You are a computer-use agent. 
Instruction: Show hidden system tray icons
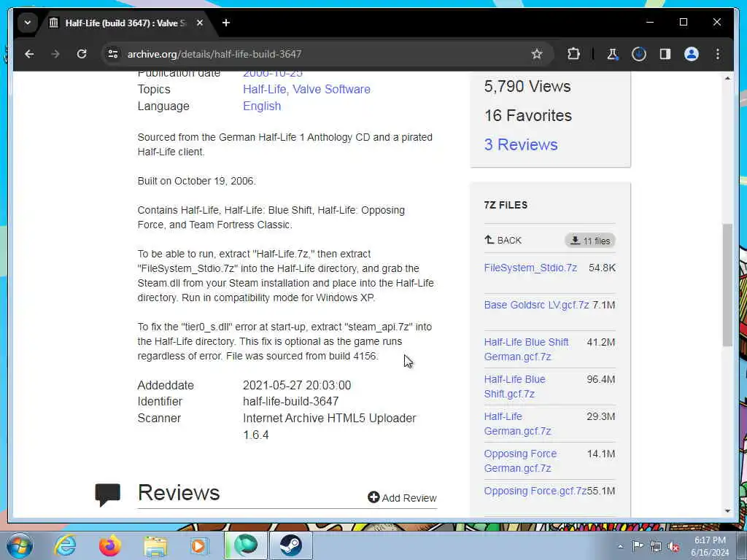(x=620, y=547)
